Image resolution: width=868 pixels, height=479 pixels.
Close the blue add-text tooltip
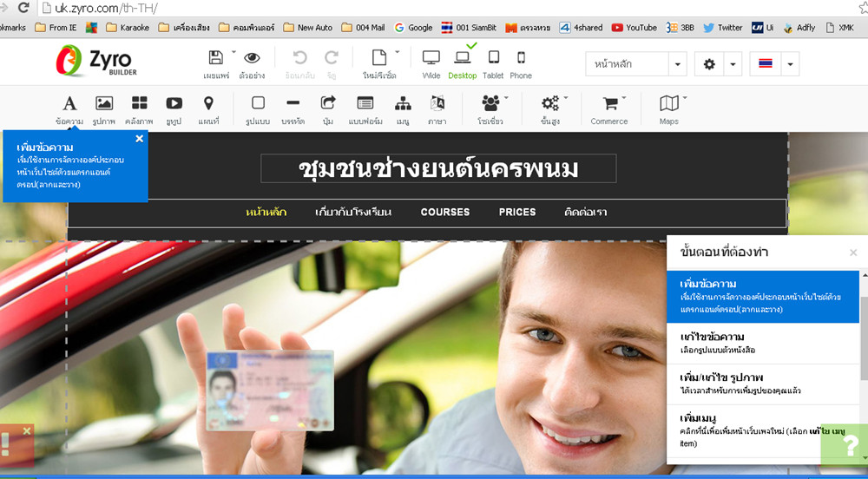coord(140,139)
